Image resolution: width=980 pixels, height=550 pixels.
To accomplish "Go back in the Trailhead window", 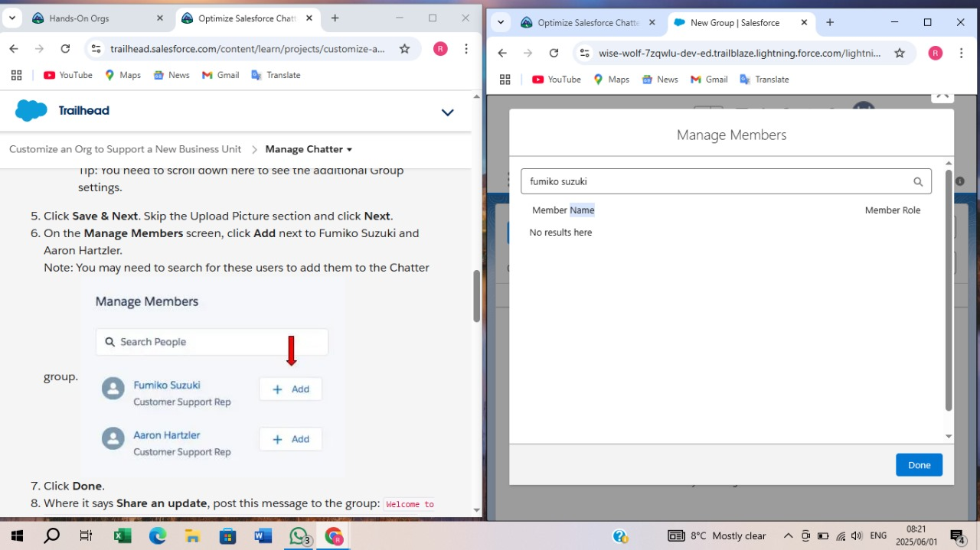I will coord(14,48).
